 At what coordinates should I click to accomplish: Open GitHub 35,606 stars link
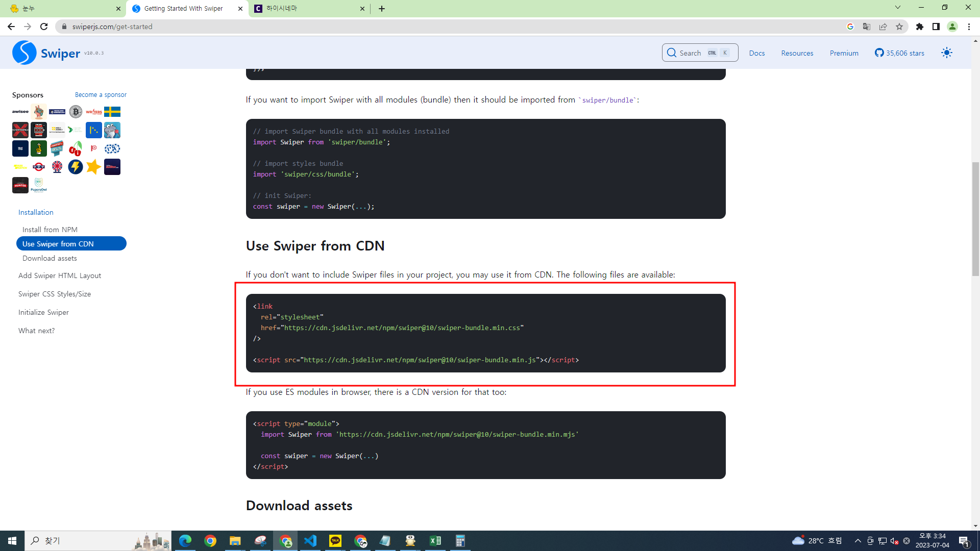[x=899, y=53]
